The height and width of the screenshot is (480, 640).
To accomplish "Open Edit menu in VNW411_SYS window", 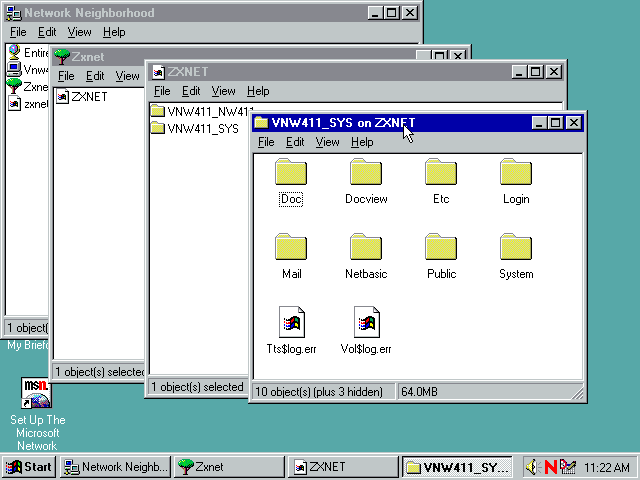I will point(295,142).
